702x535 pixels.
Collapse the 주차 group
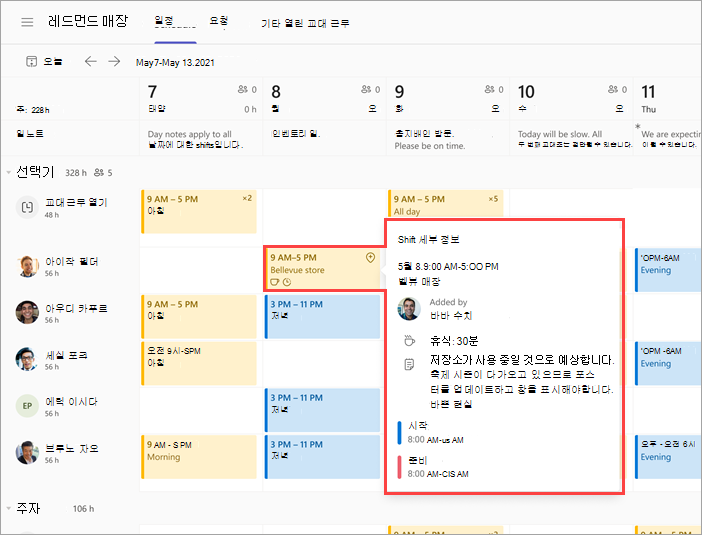pos(9,508)
